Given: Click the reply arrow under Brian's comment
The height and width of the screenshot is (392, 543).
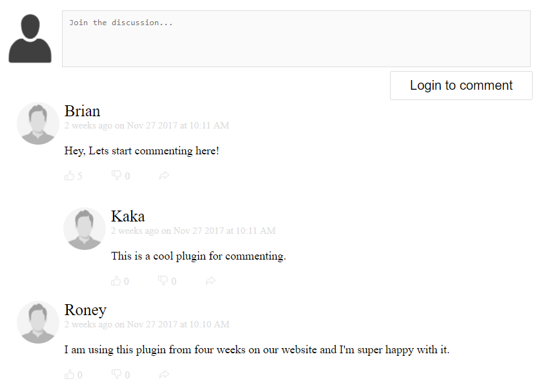Looking at the screenshot, I should 164,176.
